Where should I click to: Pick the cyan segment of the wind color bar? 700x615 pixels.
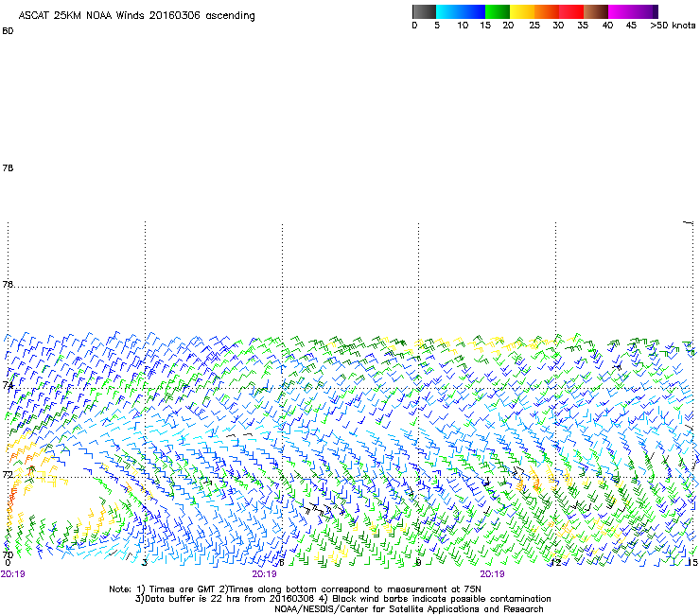coord(448,11)
